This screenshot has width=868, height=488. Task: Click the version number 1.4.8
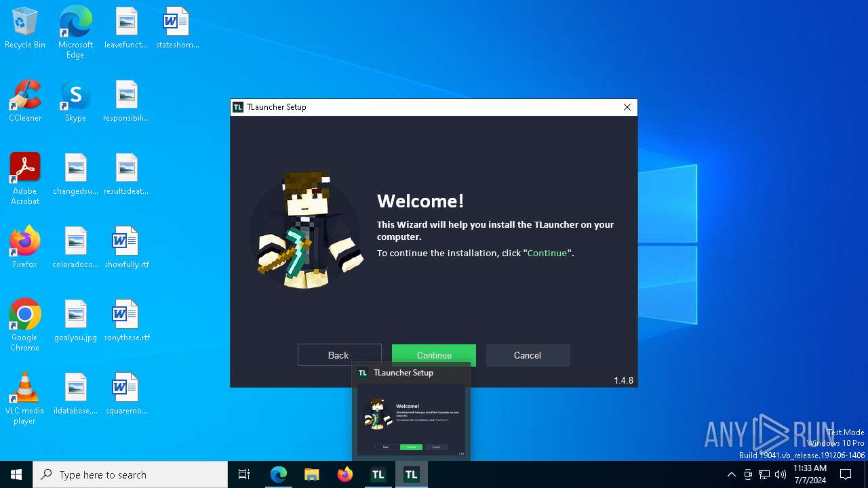tap(624, 380)
